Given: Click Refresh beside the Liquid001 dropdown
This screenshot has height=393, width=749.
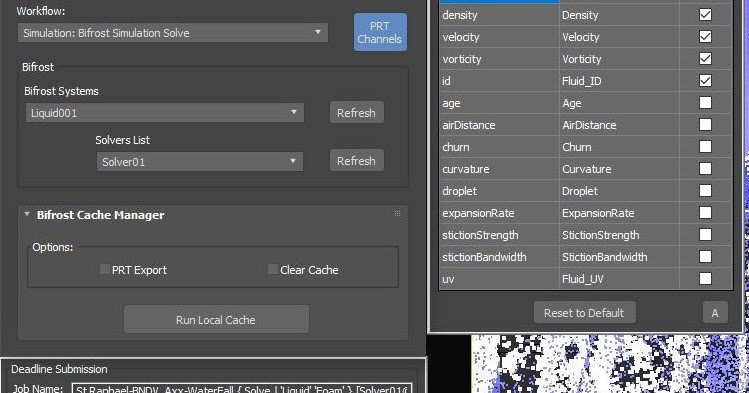Looking at the screenshot, I should [x=356, y=113].
